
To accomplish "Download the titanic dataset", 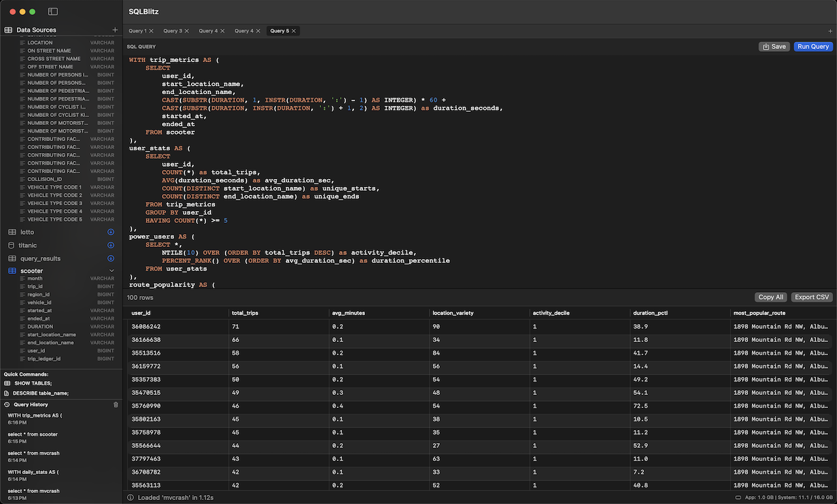I will click(111, 245).
